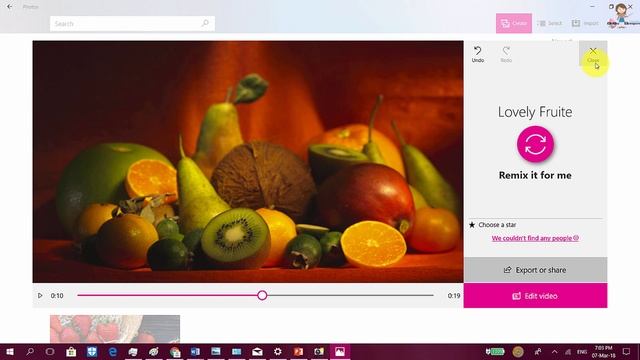The width and height of the screenshot is (640, 360).
Task: Open the Action Center notification icon
Action: [626, 351]
